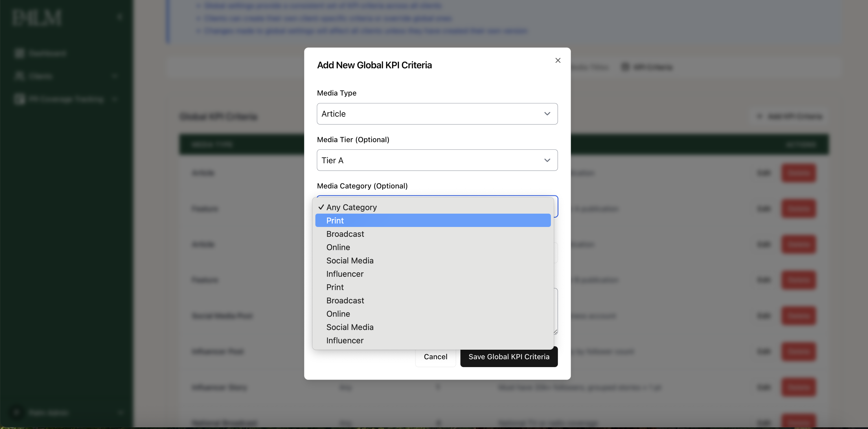Image resolution: width=868 pixels, height=429 pixels.
Task: Select the second Broadcast option
Action: [x=433, y=300]
